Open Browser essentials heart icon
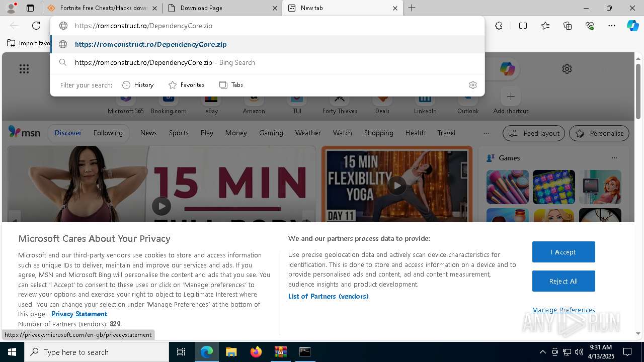The height and width of the screenshot is (362, 644). click(x=590, y=26)
